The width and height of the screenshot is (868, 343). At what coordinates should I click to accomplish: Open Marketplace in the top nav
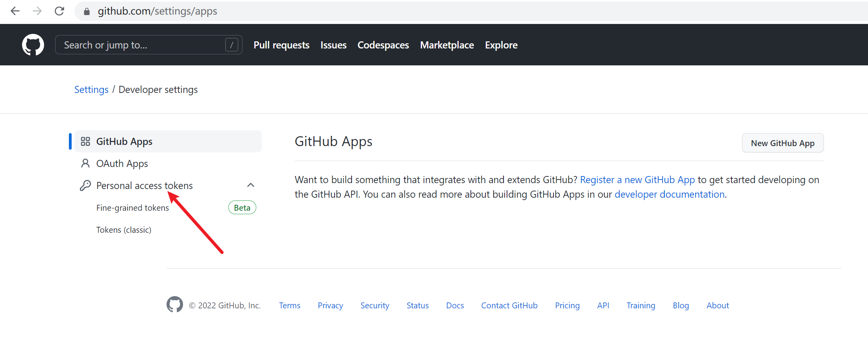(x=447, y=45)
